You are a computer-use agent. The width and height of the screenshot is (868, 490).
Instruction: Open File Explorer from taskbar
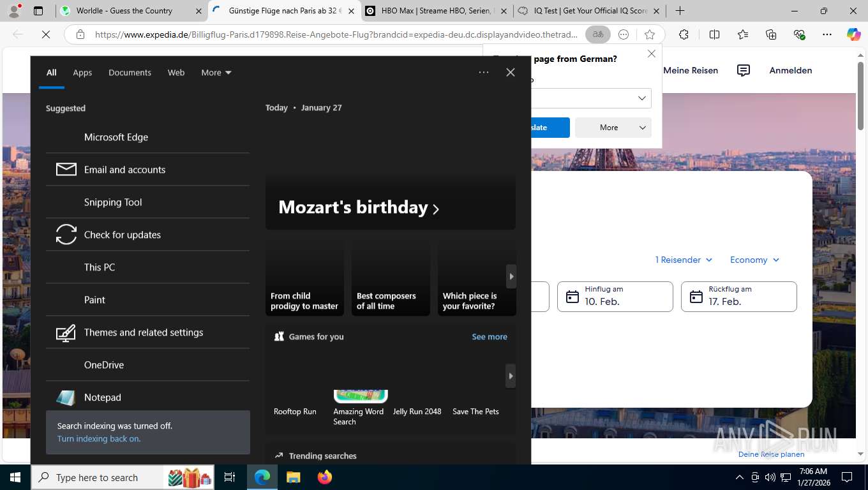293,477
